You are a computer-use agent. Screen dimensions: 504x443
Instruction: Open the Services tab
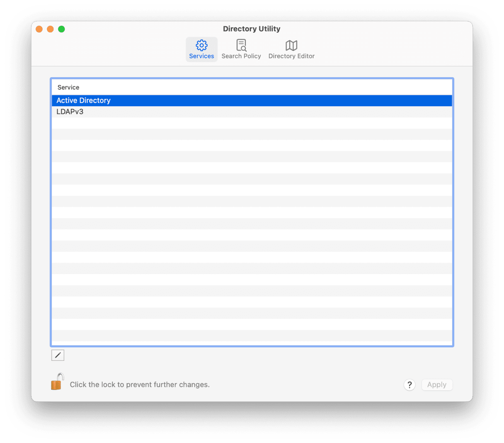click(201, 50)
